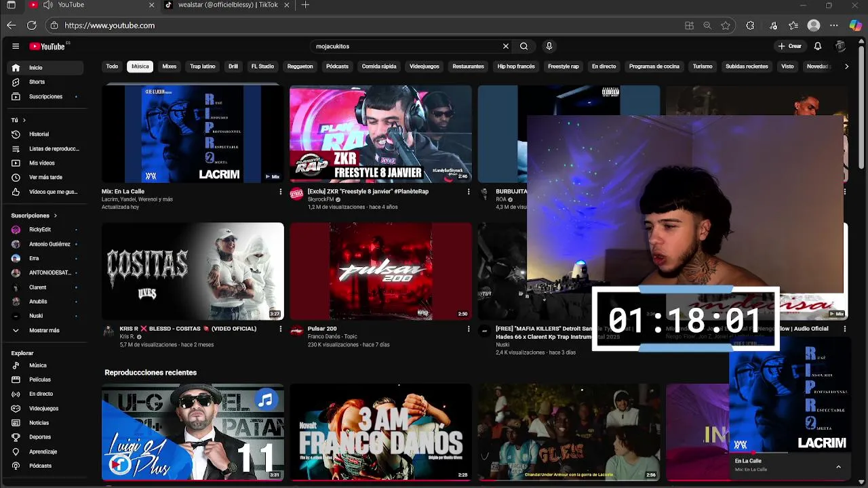
Task: Open Videojuegos in Explorar sidebar
Action: [45, 409]
